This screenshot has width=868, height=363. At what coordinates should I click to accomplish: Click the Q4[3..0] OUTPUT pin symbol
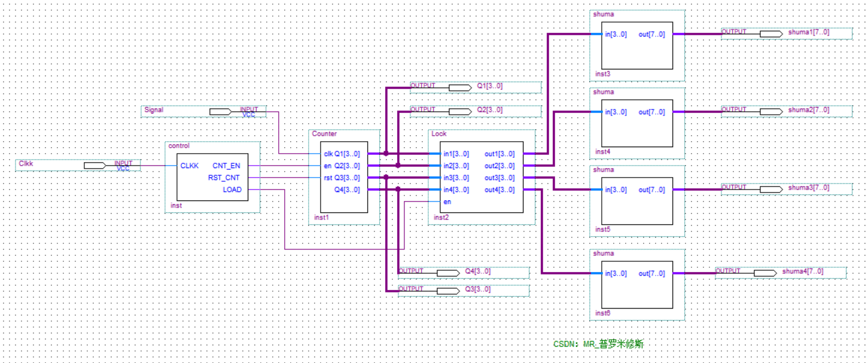[447, 272]
